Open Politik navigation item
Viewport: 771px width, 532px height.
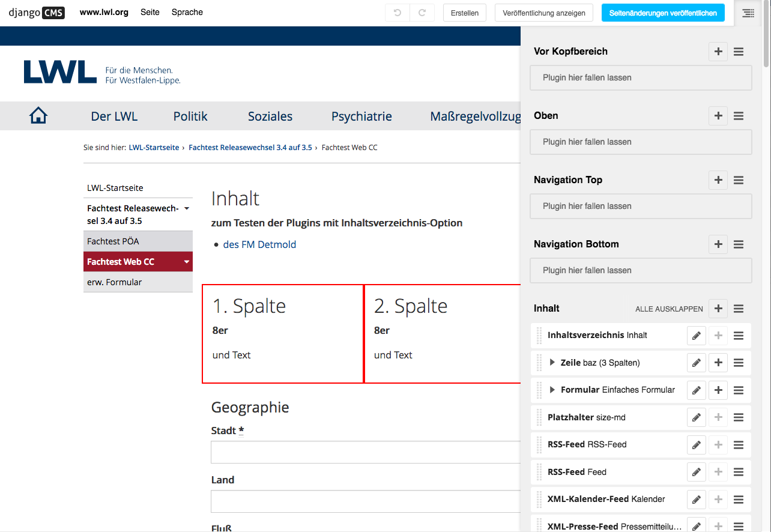pyautogui.click(x=190, y=116)
